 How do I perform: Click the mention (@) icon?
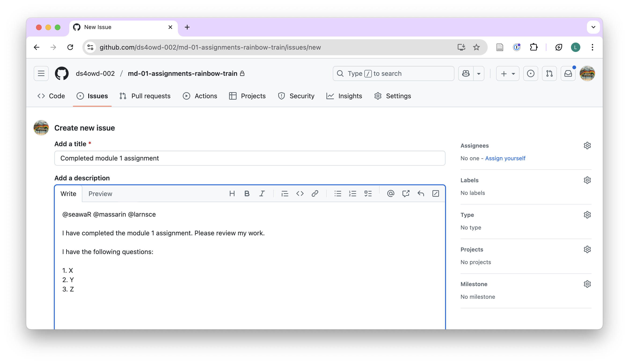tap(390, 194)
